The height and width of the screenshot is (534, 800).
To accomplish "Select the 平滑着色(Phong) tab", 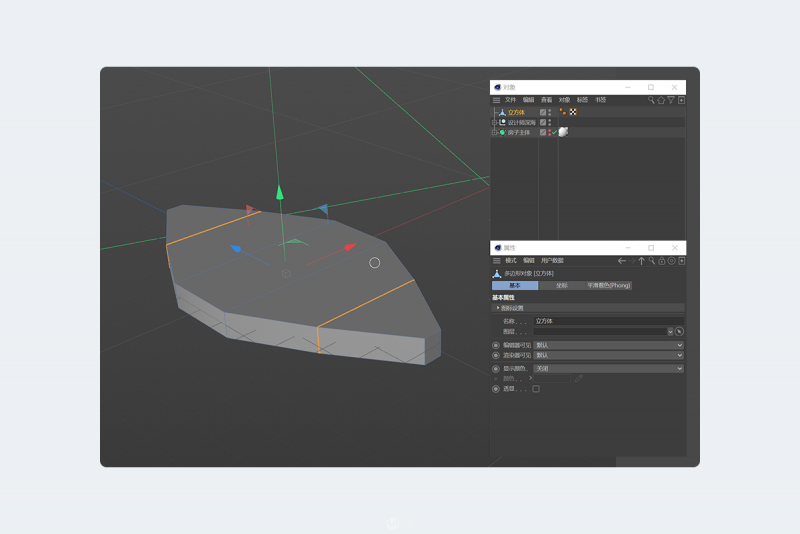I will click(608, 285).
